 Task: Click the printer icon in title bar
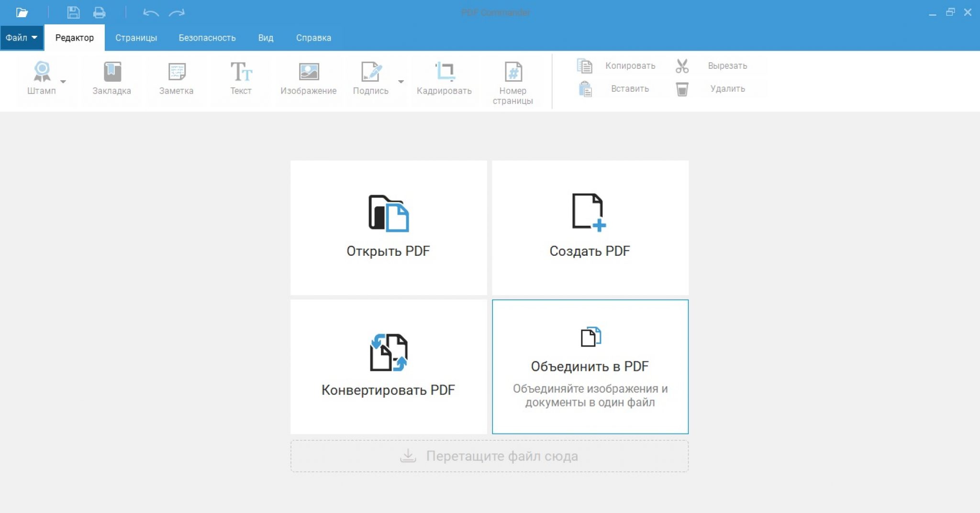click(x=99, y=12)
